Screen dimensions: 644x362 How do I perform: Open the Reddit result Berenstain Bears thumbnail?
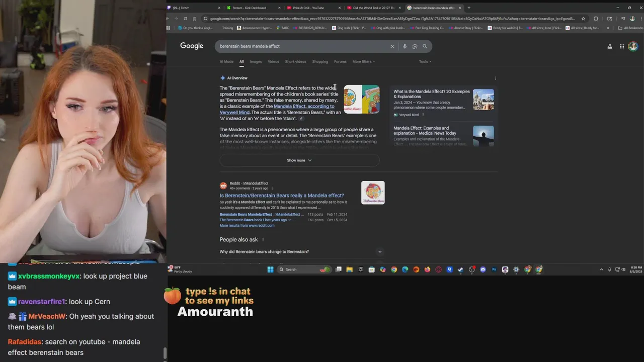coord(373,193)
